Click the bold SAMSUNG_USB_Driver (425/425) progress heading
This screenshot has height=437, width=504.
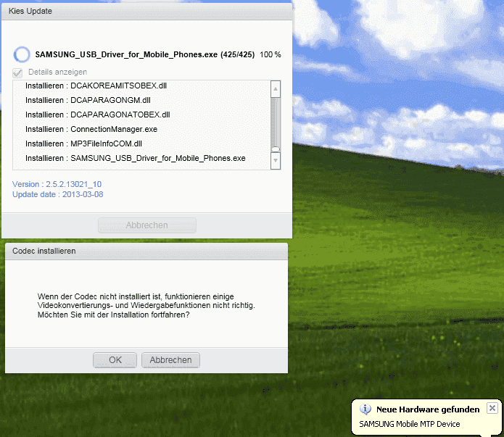click(144, 54)
